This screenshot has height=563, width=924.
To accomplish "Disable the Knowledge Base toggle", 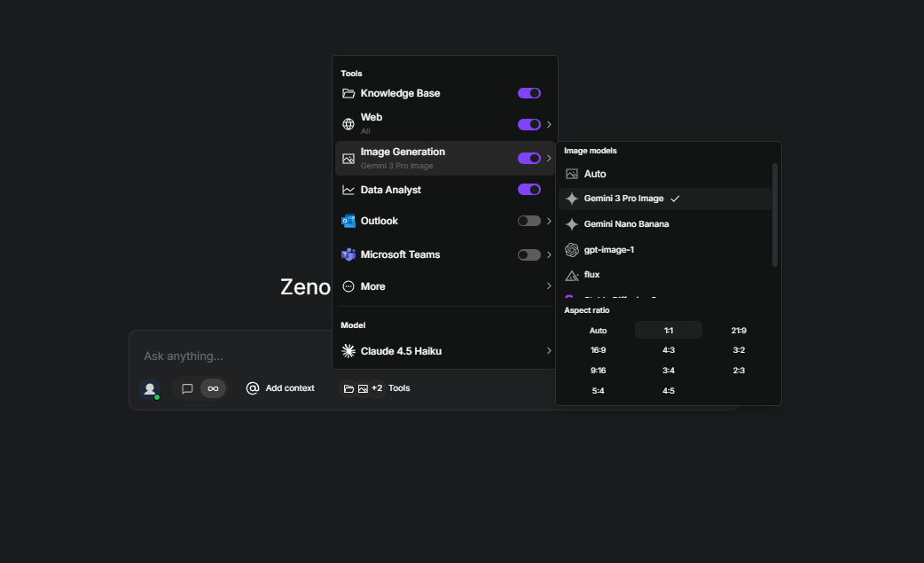I will 529,93.
